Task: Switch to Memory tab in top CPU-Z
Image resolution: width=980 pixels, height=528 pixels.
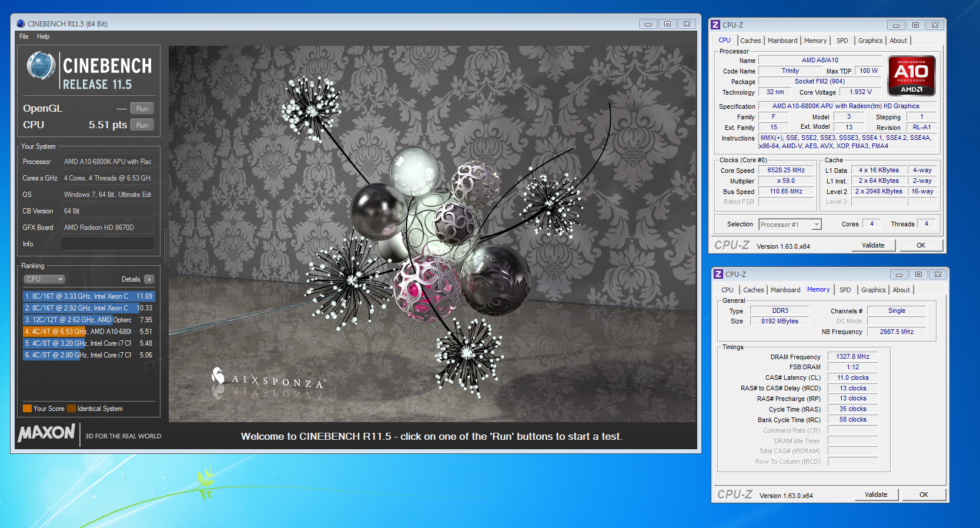Action: click(x=815, y=41)
